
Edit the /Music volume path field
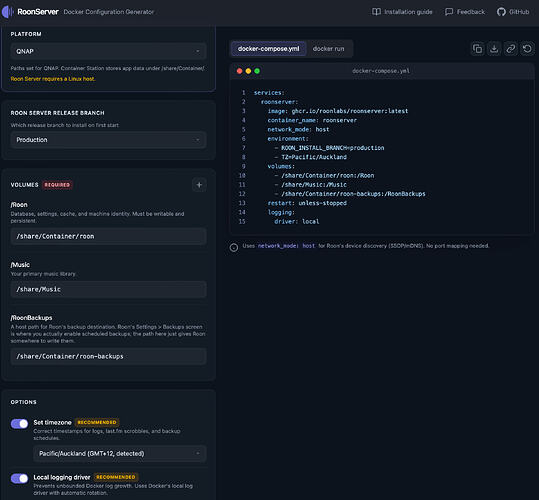pyautogui.click(x=108, y=289)
